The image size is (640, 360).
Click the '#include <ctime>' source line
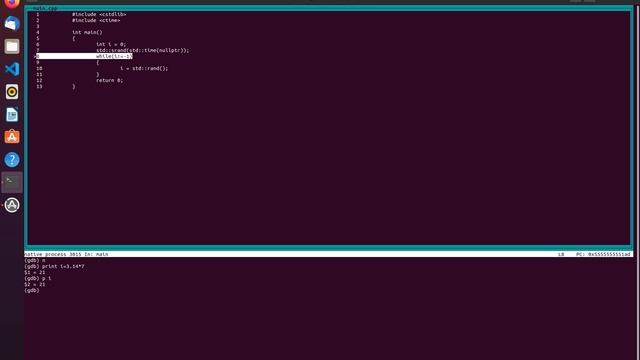[96, 20]
